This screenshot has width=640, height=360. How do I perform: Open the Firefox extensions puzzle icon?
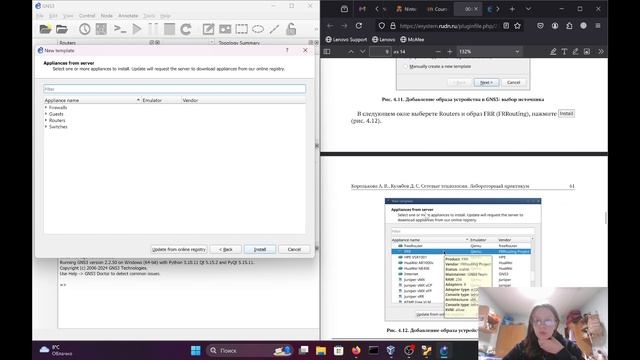pyautogui.click(x=569, y=26)
